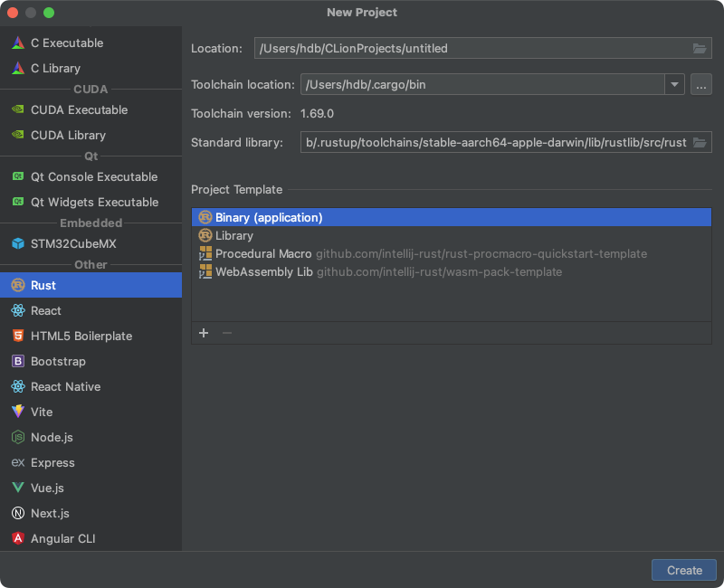Click the Bootstrap B icon
Image resolution: width=724 pixels, height=588 pixels.
18,361
